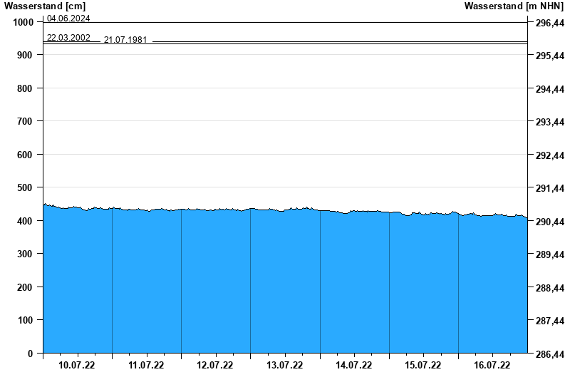Click the 900 tick label on left axis

click(26, 55)
